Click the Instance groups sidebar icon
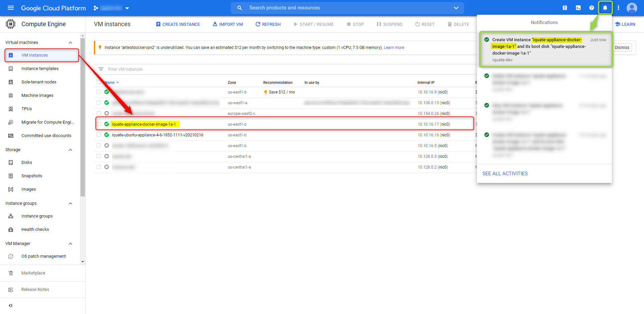 pos(11,216)
